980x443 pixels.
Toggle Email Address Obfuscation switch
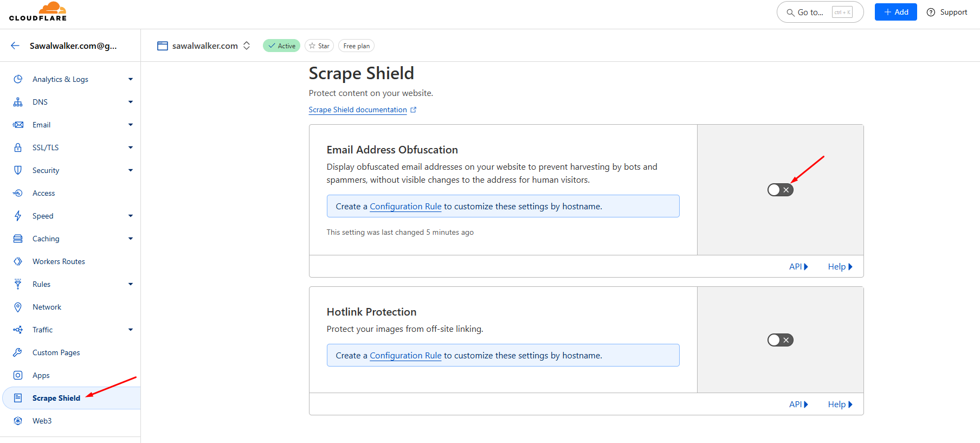(781, 190)
